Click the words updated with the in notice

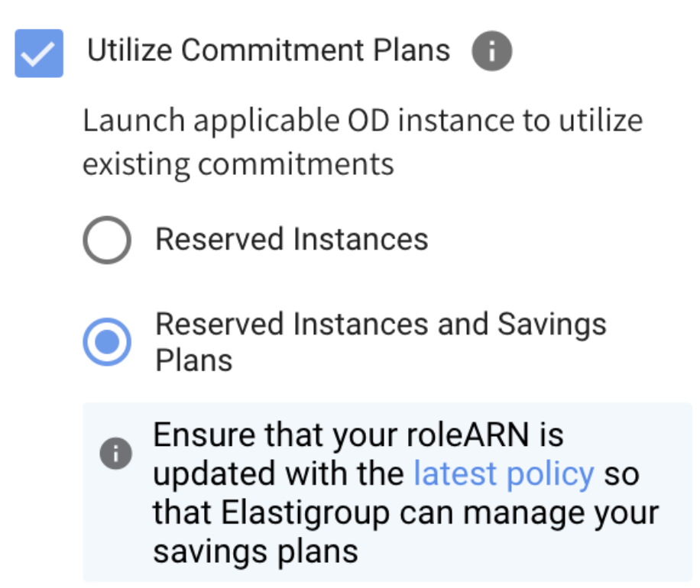[278, 473]
